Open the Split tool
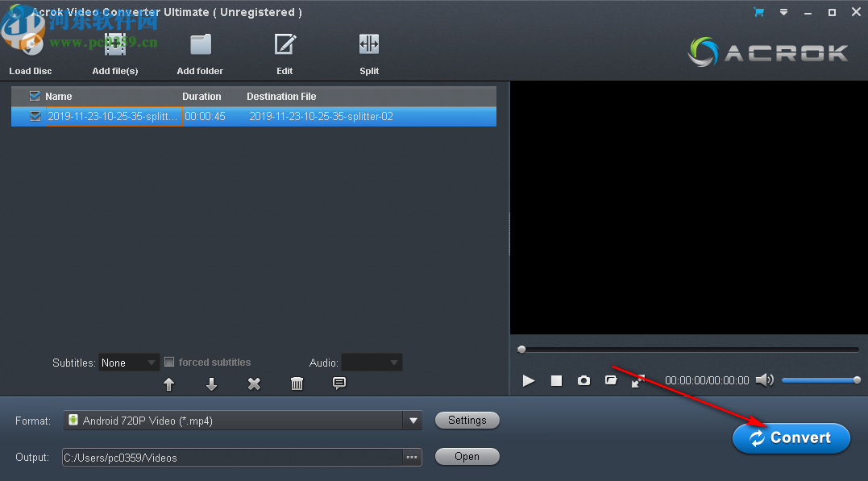The width and height of the screenshot is (868, 481). coord(368,44)
